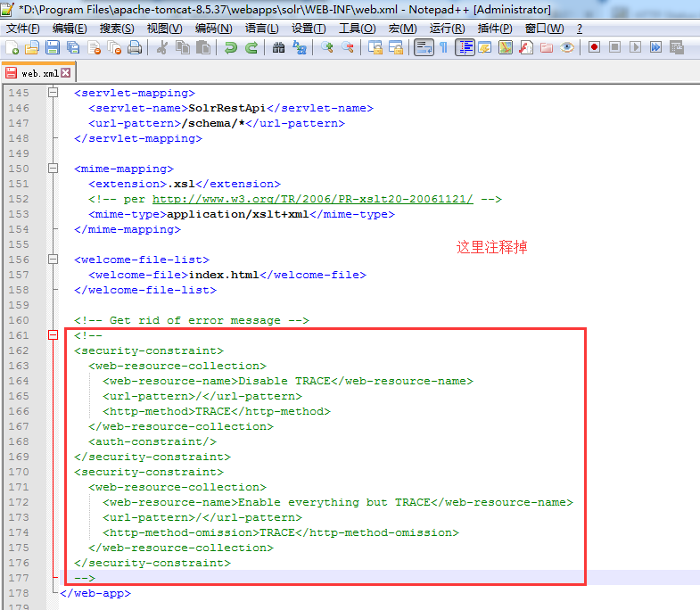This screenshot has width=700, height=610.
Task: Open the ? help menu
Action: tap(580, 29)
